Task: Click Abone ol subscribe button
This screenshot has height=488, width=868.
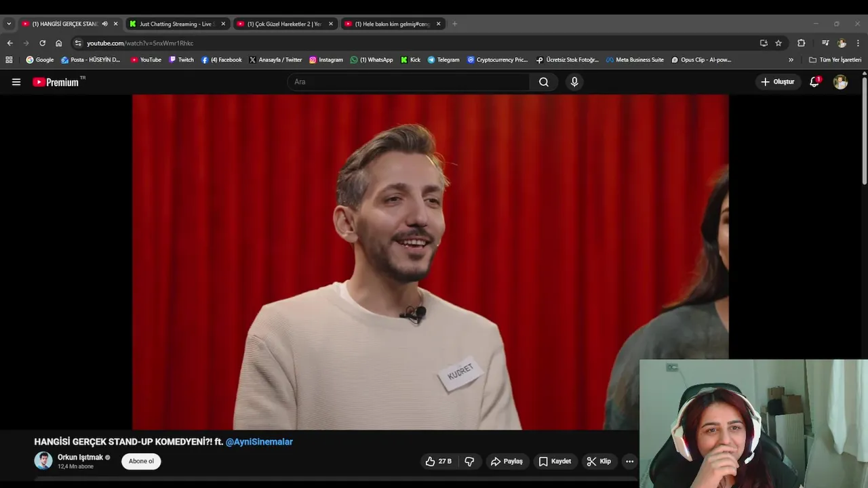Action: tap(141, 462)
